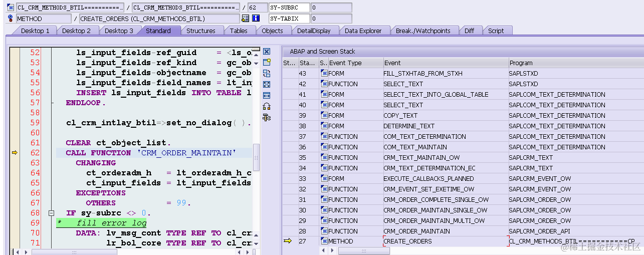Click the blue info icon in header

click(x=256, y=19)
